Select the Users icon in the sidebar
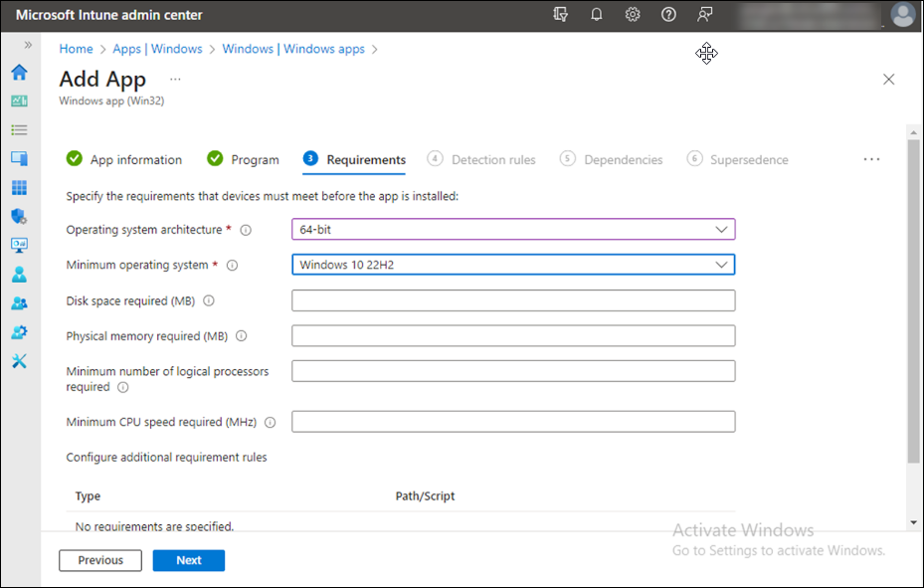924x588 pixels. click(18, 274)
